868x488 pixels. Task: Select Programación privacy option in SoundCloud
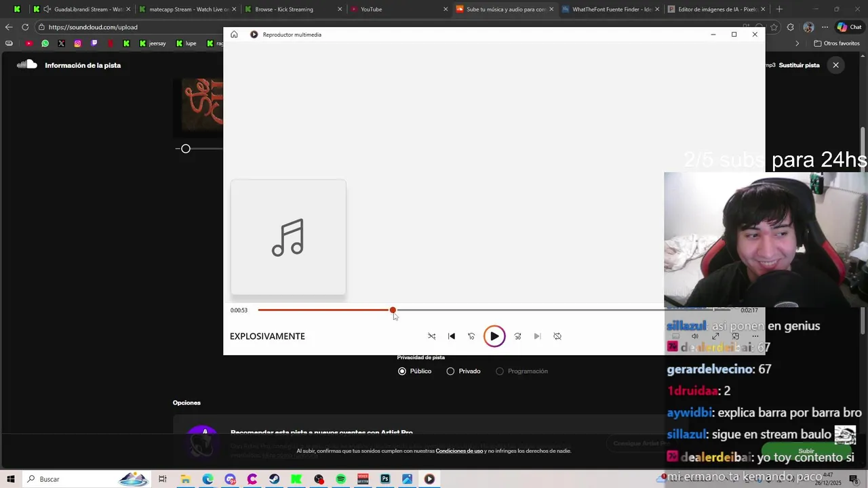521,371
